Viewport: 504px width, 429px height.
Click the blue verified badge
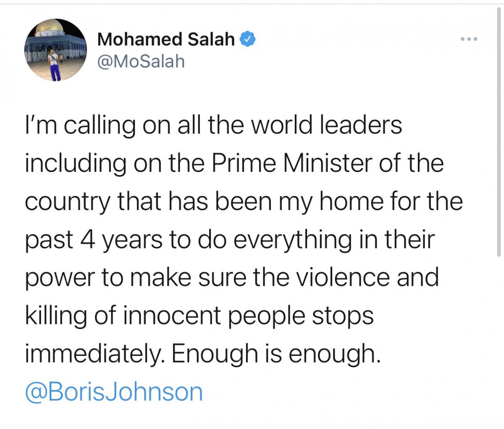coord(248,39)
